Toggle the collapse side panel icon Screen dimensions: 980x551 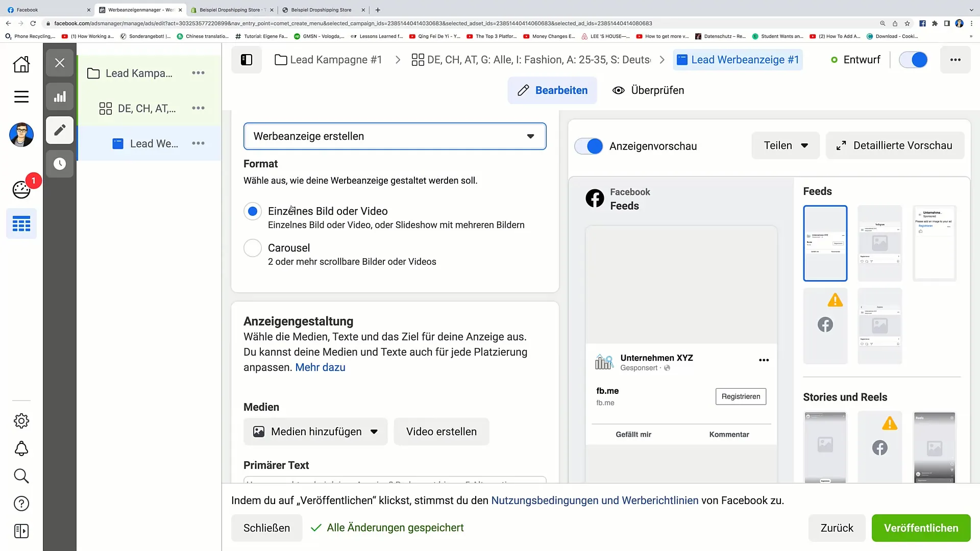(247, 60)
